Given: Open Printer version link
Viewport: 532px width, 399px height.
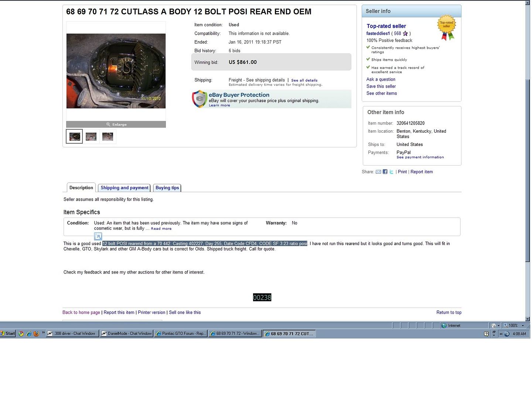Looking at the screenshot, I should pyautogui.click(x=151, y=313).
